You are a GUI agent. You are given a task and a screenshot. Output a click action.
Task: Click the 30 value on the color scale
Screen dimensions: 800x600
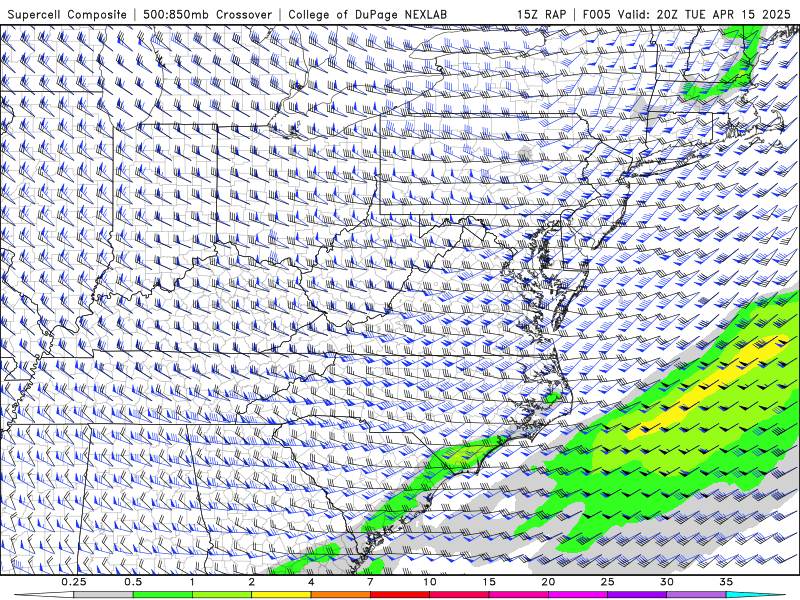[x=666, y=582]
